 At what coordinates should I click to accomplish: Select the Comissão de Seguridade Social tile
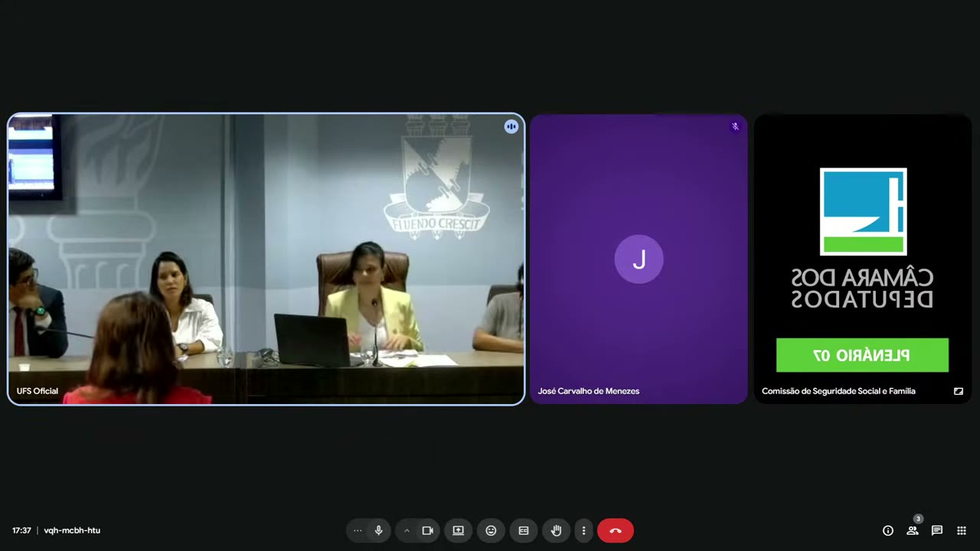coord(863,259)
